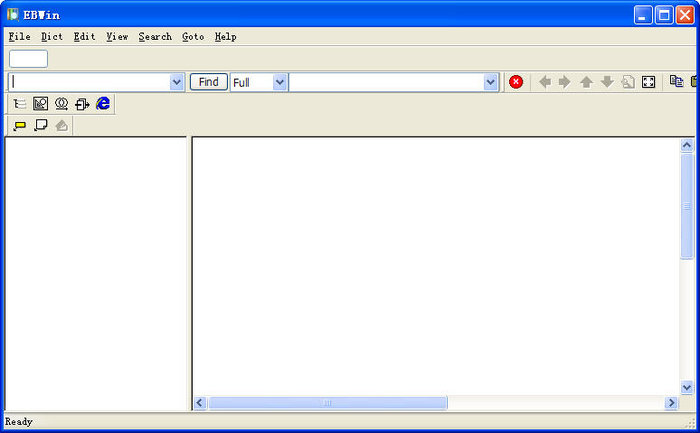Viewport: 700px width, 433px height.
Task: Open the Edit menu
Action: pyautogui.click(x=84, y=37)
